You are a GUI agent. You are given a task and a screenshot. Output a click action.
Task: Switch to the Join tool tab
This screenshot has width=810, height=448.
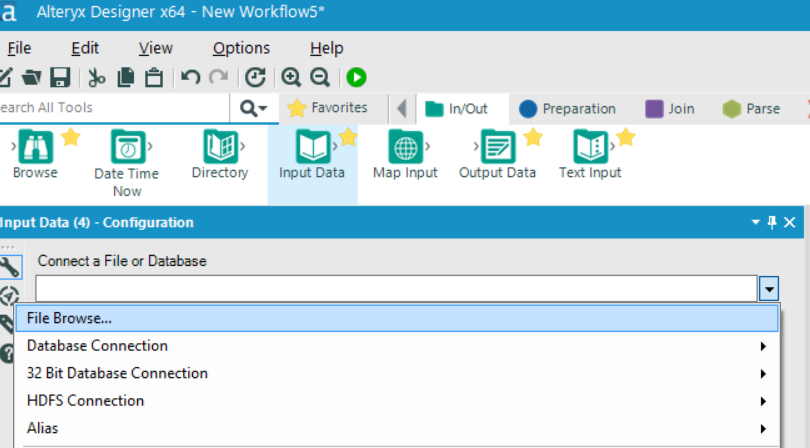(x=670, y=109)
